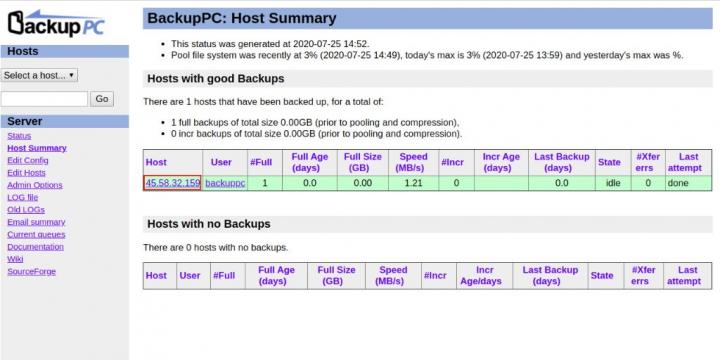
Task: Sort good backups by Full Size header
Action: coord(363,163)
